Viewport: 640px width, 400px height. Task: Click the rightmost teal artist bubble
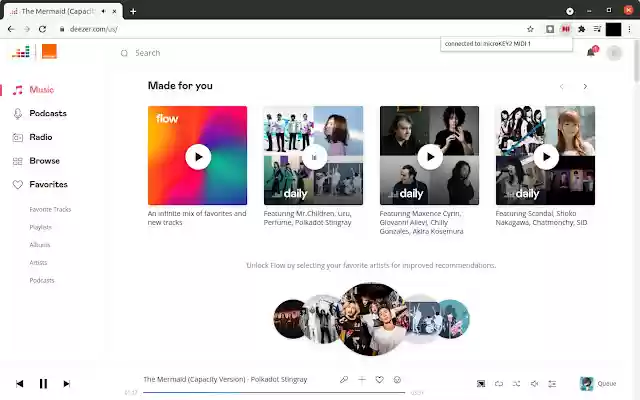coord(455,319)
